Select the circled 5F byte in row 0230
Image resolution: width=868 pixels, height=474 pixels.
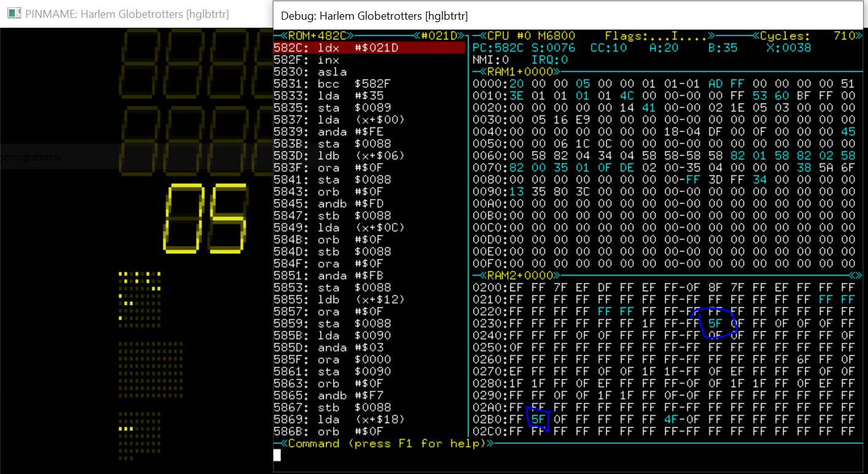click(715, 323)
